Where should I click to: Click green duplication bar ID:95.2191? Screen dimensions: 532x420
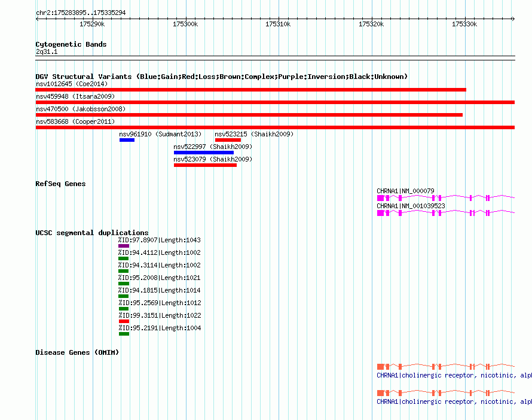pyautogui.click(x=124, y=334)
